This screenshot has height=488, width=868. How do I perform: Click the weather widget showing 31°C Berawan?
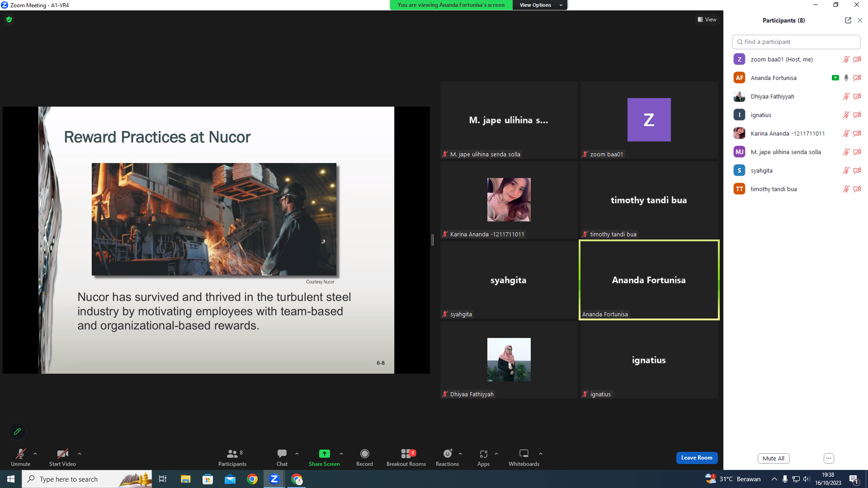pos(733,479)
